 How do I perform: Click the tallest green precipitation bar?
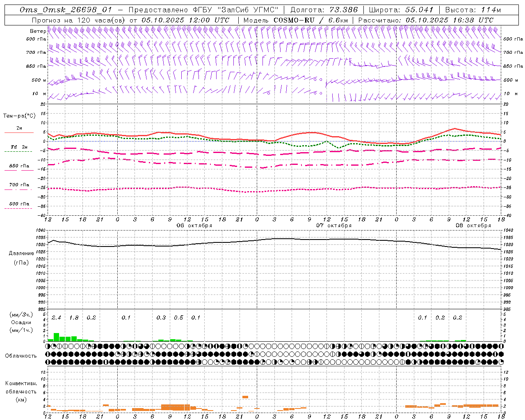pos(57,337)
